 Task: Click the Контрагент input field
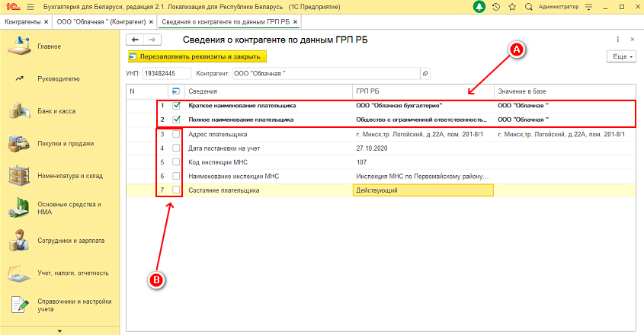(326, 74)
